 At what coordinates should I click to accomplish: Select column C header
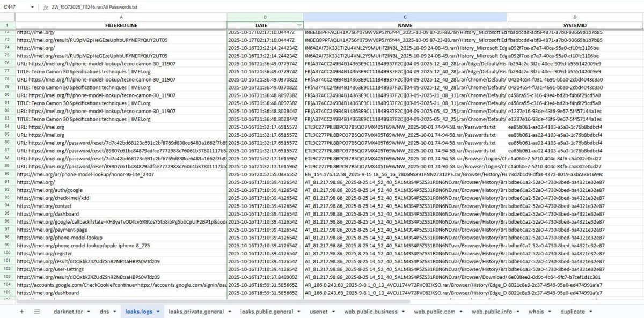tap(405, 17)
